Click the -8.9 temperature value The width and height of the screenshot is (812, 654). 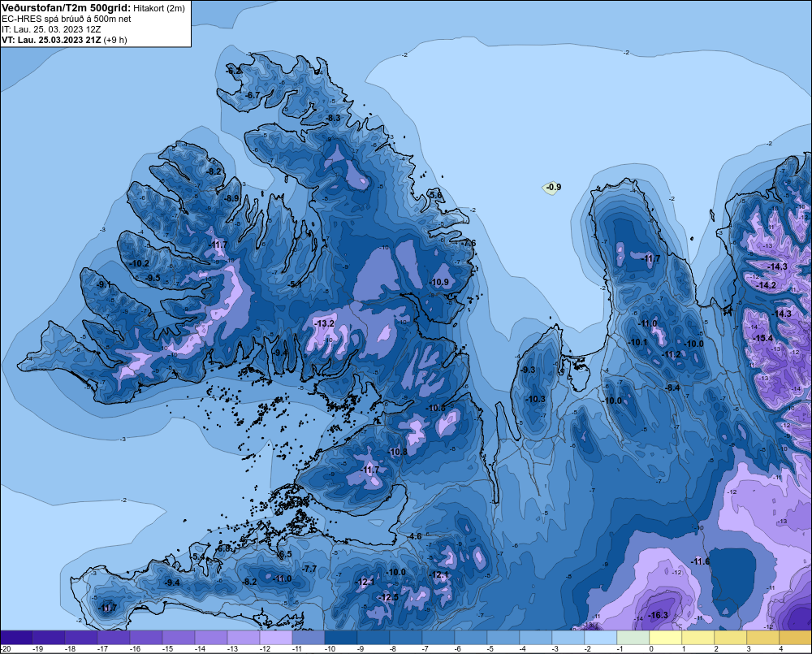coord(231,198)
